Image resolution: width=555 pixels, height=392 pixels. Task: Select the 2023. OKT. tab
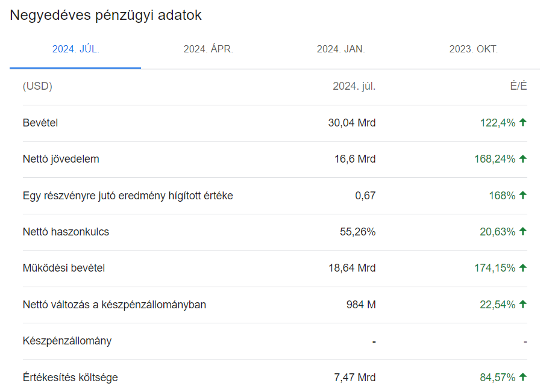(474, 49)
